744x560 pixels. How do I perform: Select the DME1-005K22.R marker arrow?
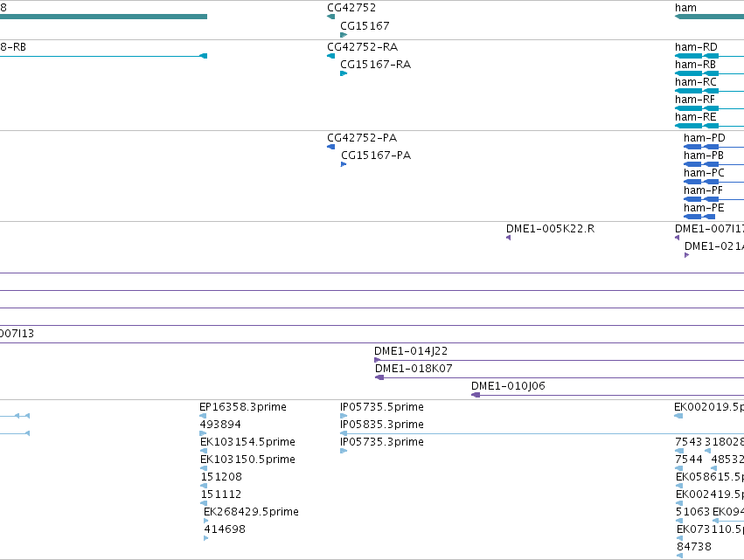click(x=508, y=238)
